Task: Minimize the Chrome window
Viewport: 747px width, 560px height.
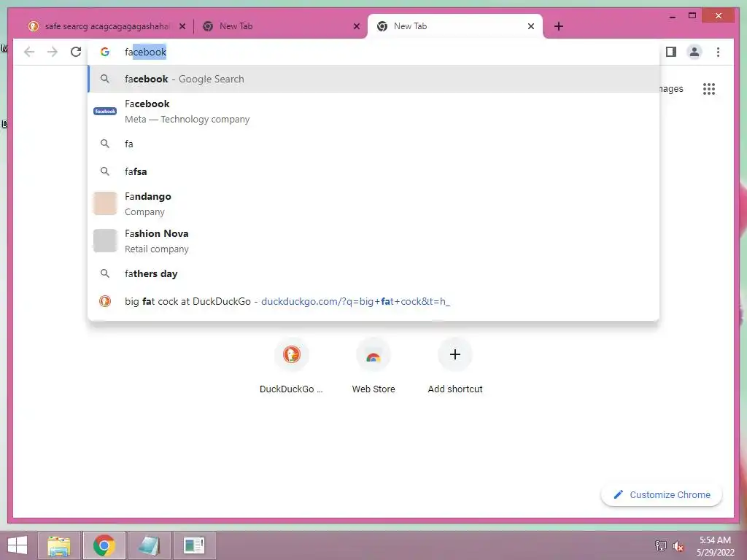Action: pos(672,17)
